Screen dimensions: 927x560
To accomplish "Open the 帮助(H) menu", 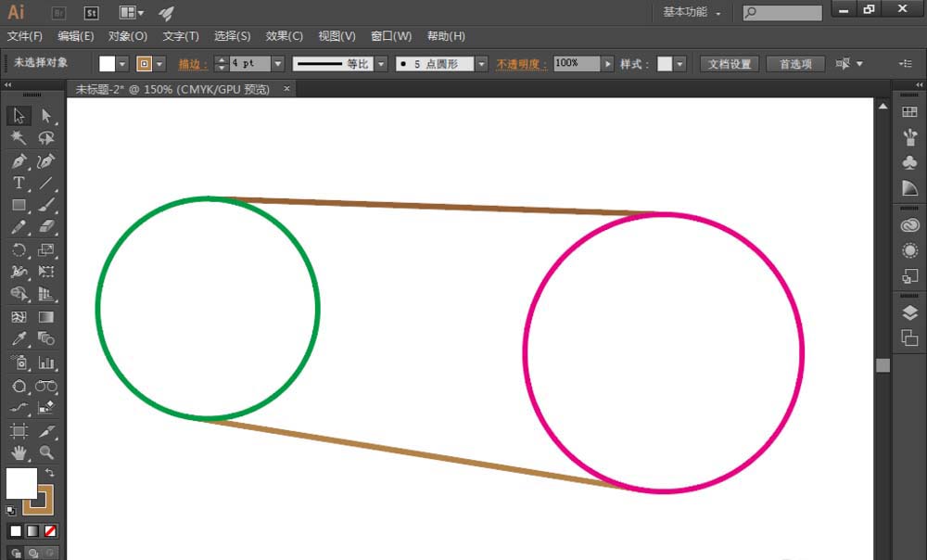I will (447, 36).
